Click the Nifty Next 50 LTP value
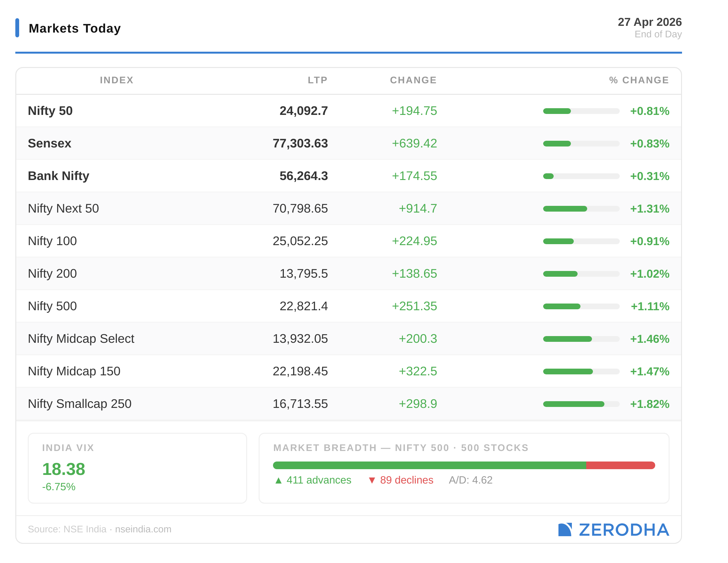The width and height of the screenshot is (728, 563). [x=300, y=208]
